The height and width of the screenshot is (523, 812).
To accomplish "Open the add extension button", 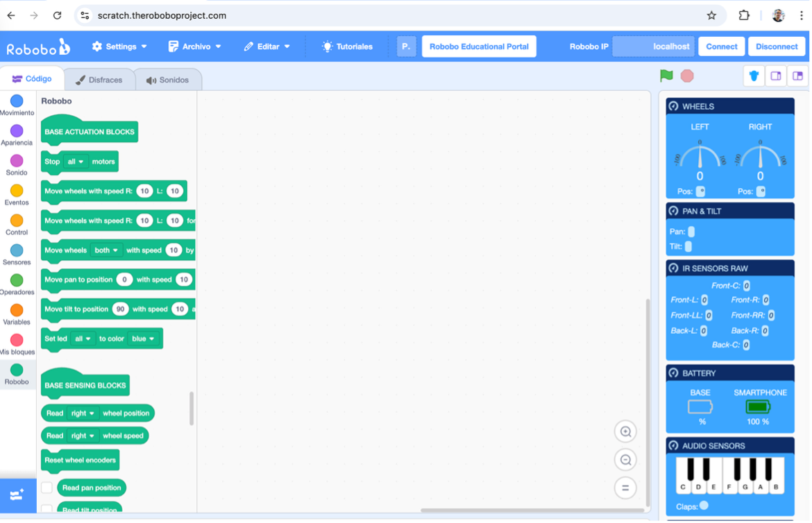I will (x=17, y=495).
